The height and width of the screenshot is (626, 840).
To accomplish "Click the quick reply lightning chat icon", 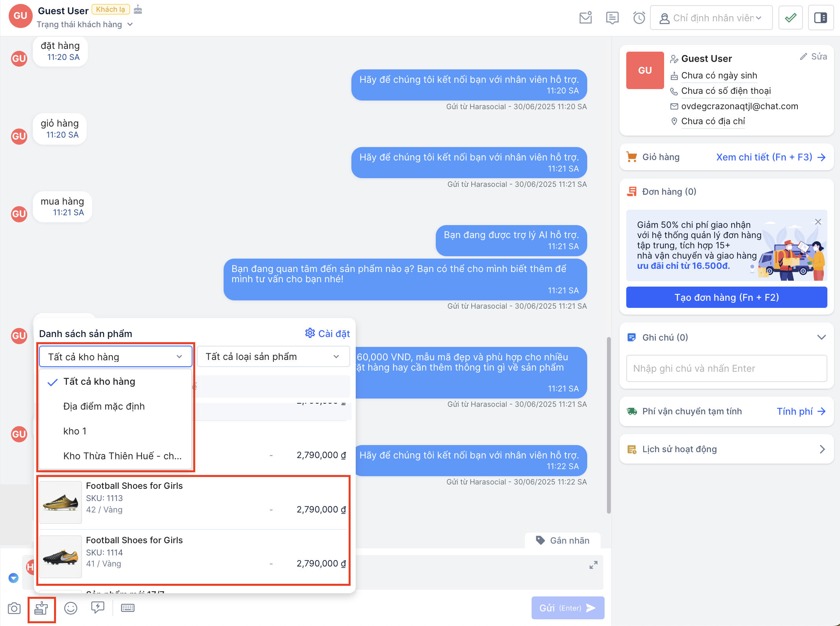I will coord(97,607).
